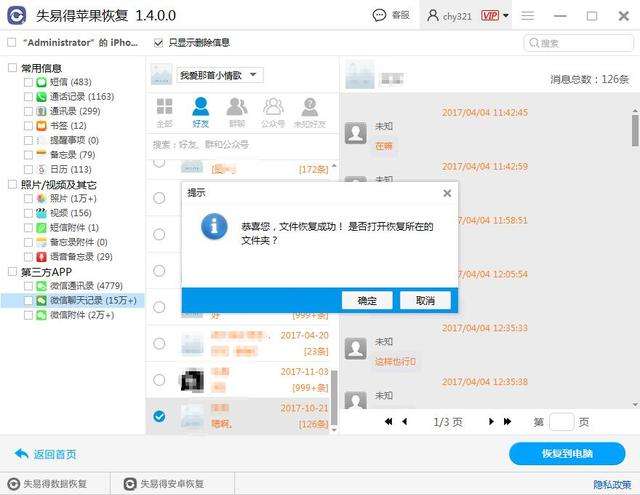This screenshot has height=495, width=640.
Task: Click the 返回首页 back arrow icon
Action: tap(21, 453)
